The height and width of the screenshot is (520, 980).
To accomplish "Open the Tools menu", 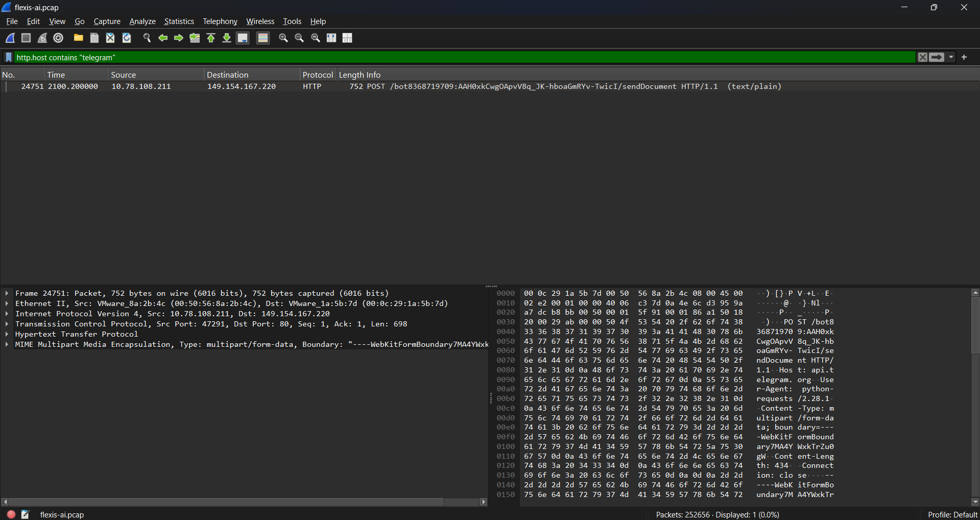I will pyautogui.click(x=292, y=21).
